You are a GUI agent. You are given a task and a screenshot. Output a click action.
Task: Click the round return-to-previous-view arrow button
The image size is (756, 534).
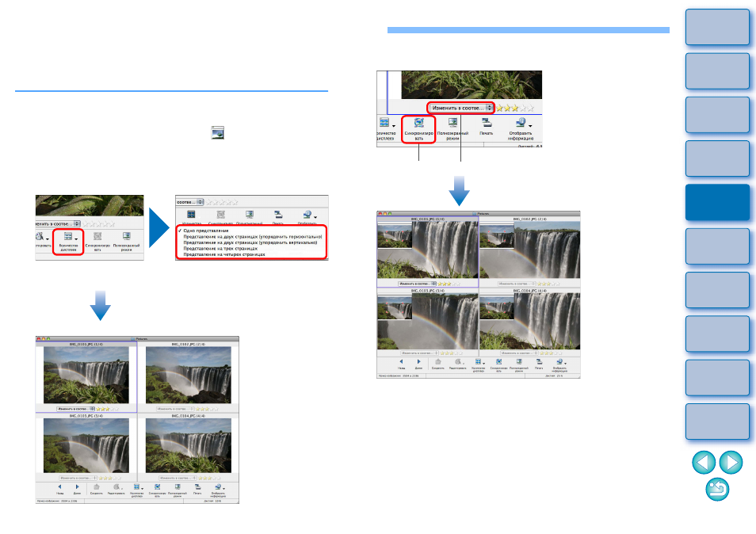(x=717, y=489)
